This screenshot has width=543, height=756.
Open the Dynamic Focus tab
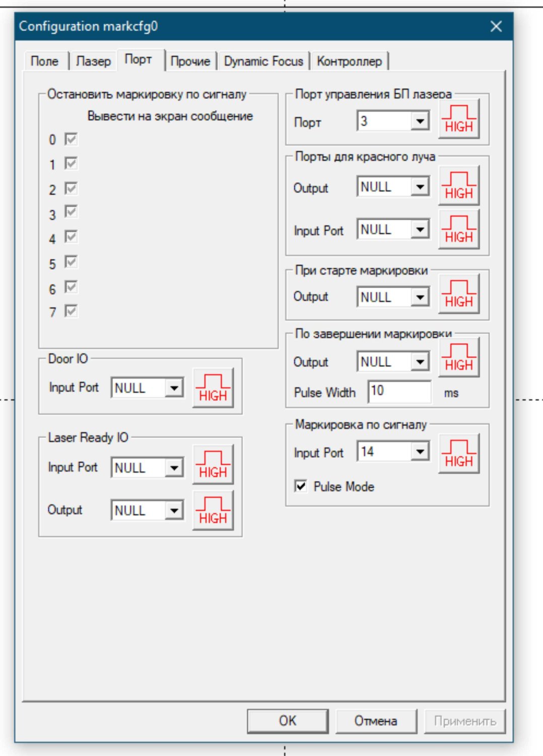(263, 61)
